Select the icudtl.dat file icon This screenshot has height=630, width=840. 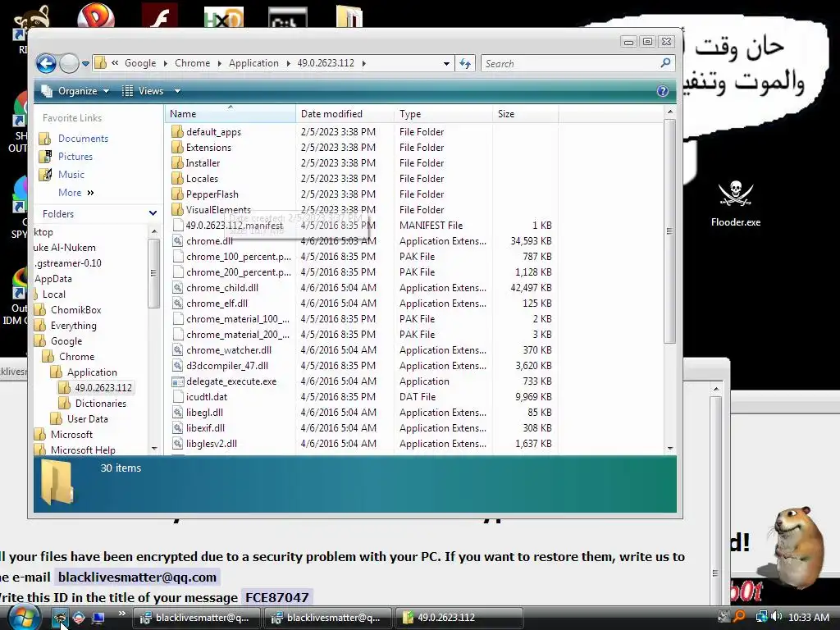[x=177, y=397]
